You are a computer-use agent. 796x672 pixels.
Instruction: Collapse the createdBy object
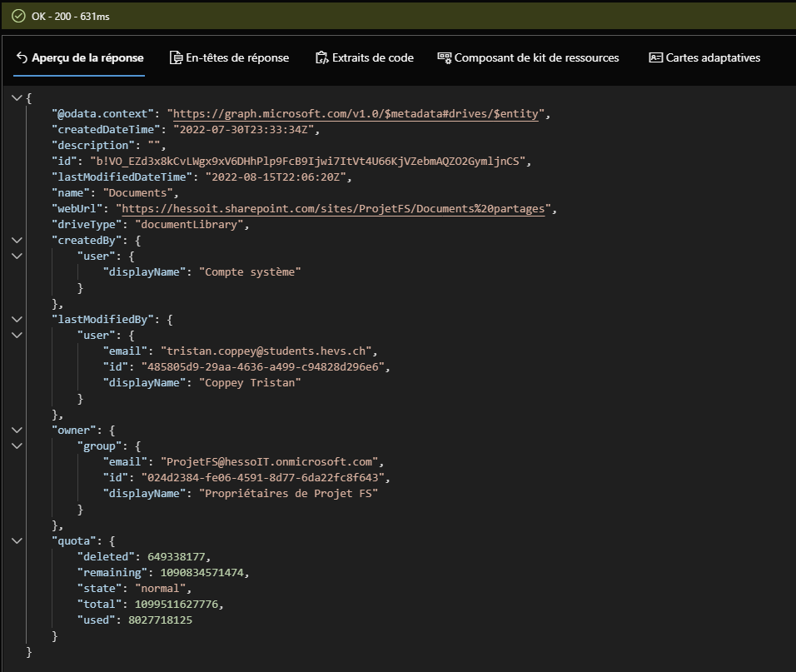click(x=17, y=240)
